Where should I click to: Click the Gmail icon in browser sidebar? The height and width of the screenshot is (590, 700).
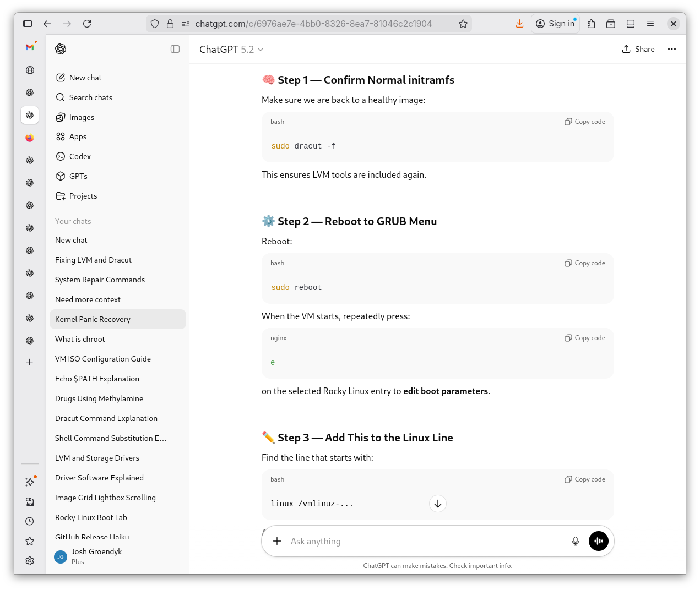coord(30,47)
